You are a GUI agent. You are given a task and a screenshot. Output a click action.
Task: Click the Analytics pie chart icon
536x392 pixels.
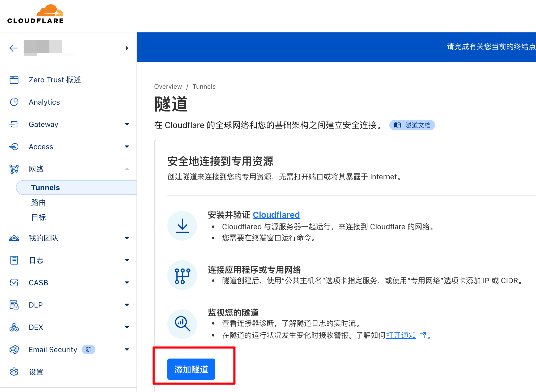(x=14, y=102)
